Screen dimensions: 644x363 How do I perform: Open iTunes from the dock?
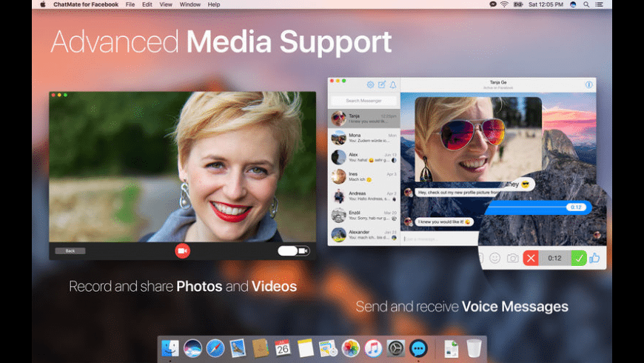pyautogui.click(x=373, y=348)
